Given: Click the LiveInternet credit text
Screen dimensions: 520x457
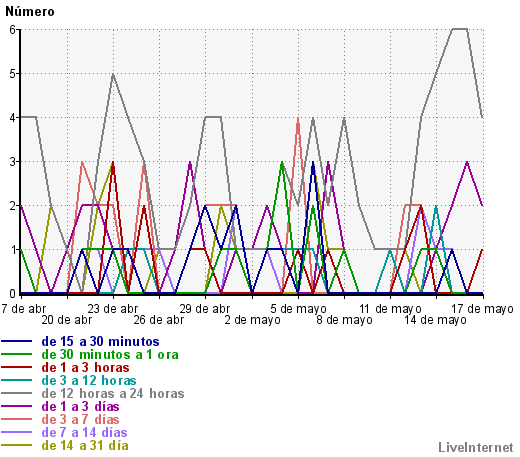Looking at the screenshot, I should (x=476, y=448).
